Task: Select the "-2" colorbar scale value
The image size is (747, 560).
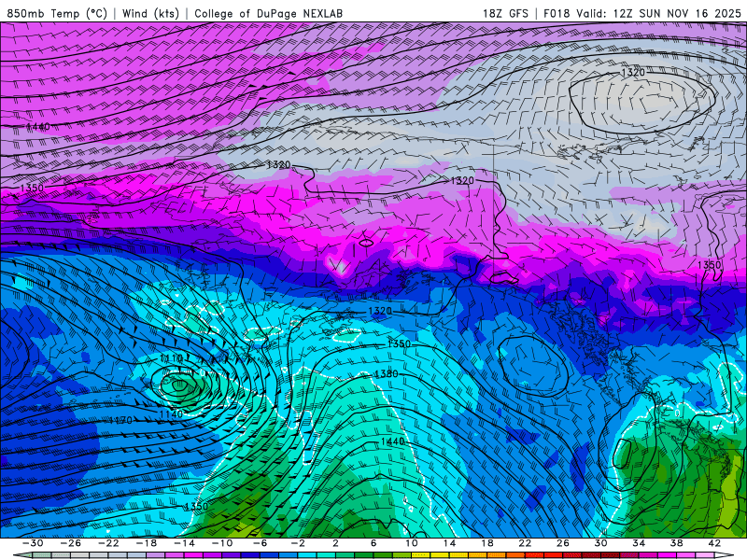Action: coord(298,543)
